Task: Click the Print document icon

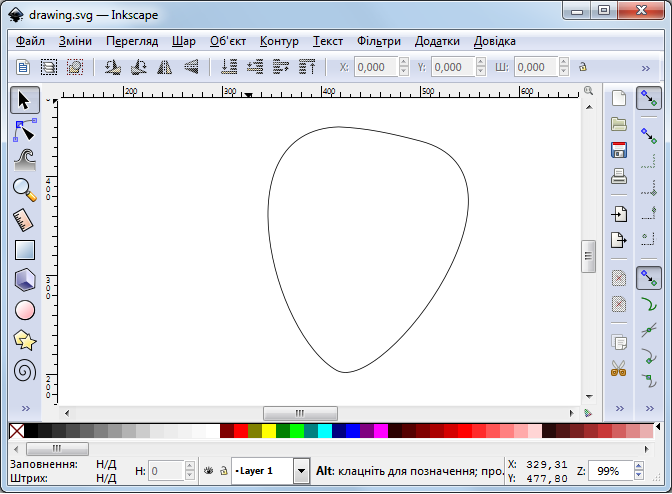Action: 619,176
